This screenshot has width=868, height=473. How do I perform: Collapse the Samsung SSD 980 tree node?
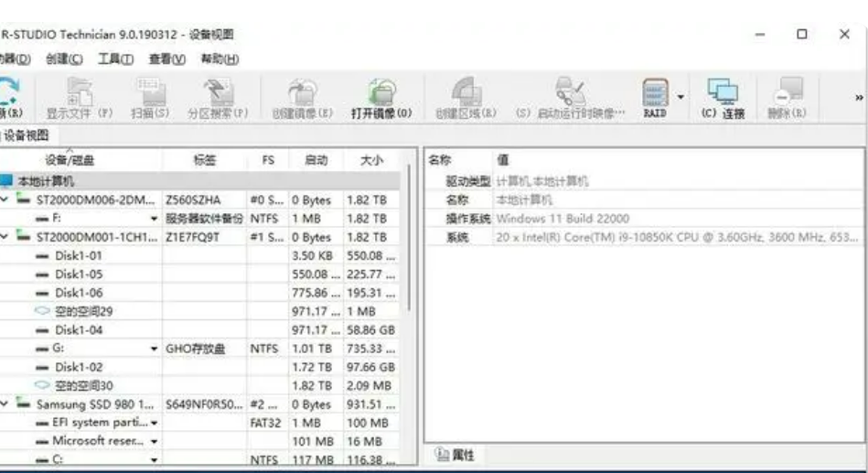[x=5, y=404]
